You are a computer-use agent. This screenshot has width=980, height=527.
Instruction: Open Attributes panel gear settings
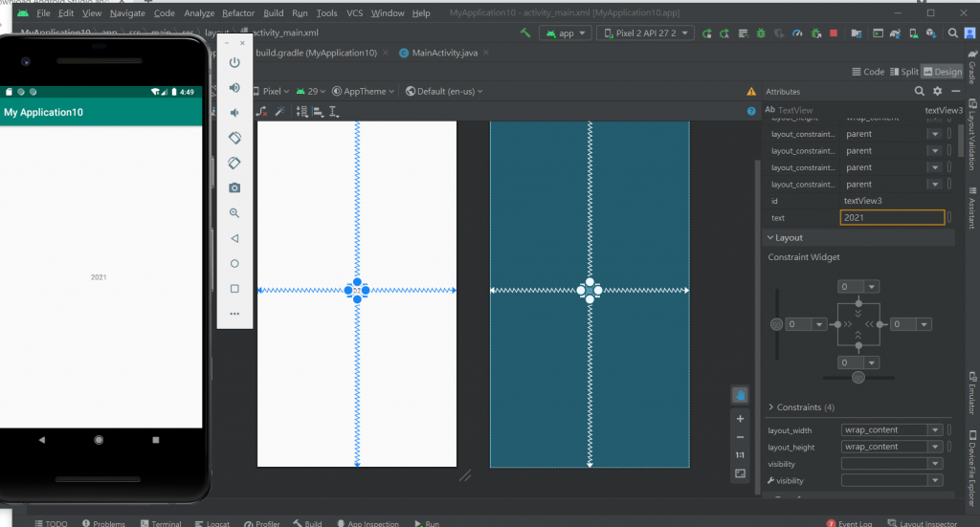938,91
